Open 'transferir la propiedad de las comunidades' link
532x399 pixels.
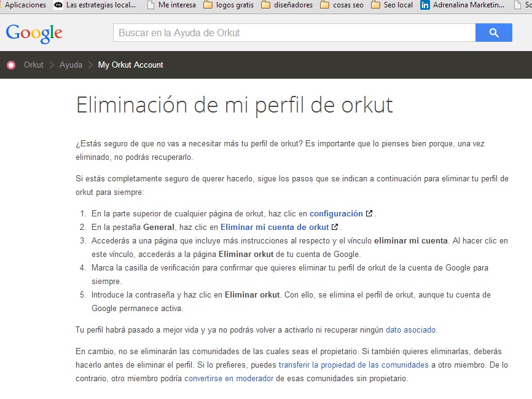coord(353,365)
